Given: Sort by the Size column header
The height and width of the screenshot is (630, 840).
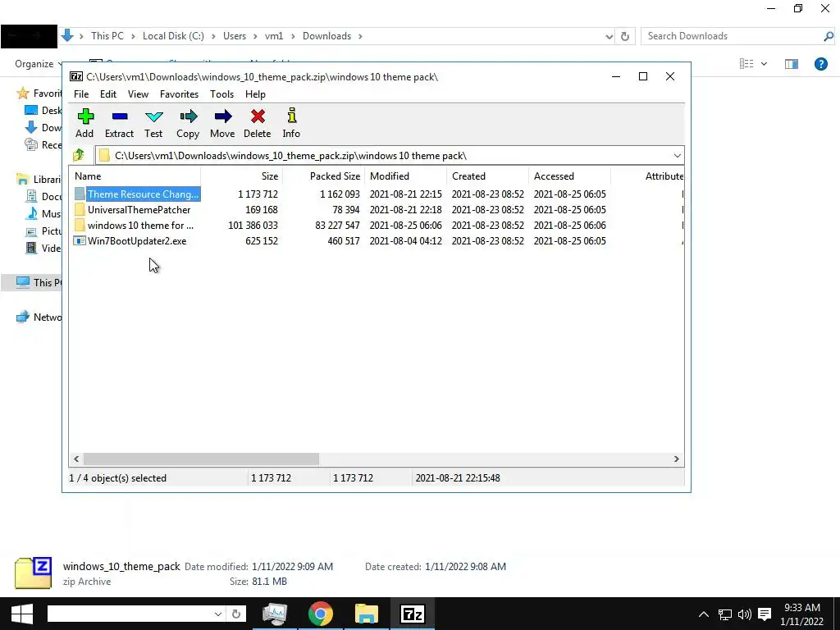Looking at the screenshot, I should click(242, 176).
